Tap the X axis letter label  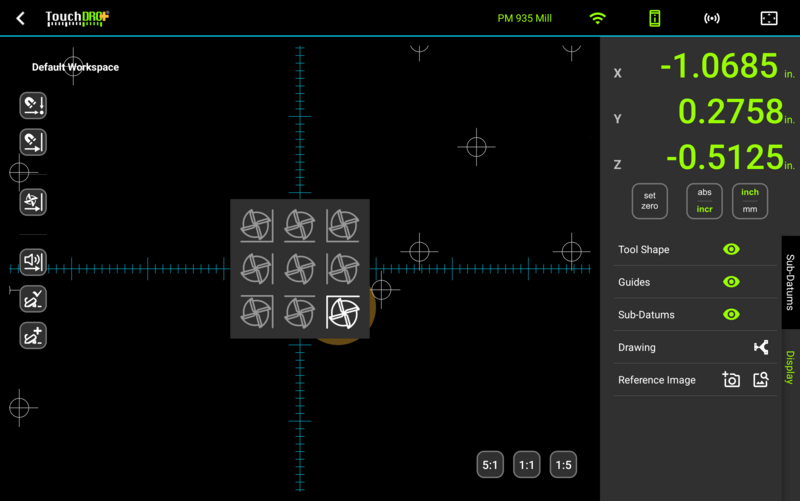click(617, 73)
